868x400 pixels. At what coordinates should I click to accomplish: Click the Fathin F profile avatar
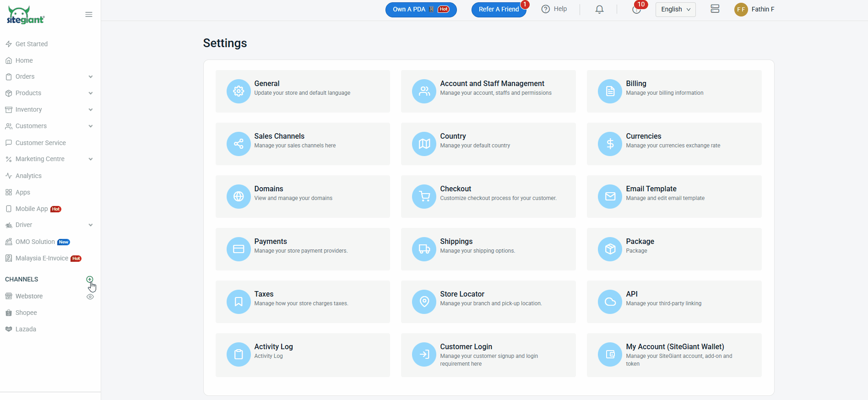pos(741,10)
